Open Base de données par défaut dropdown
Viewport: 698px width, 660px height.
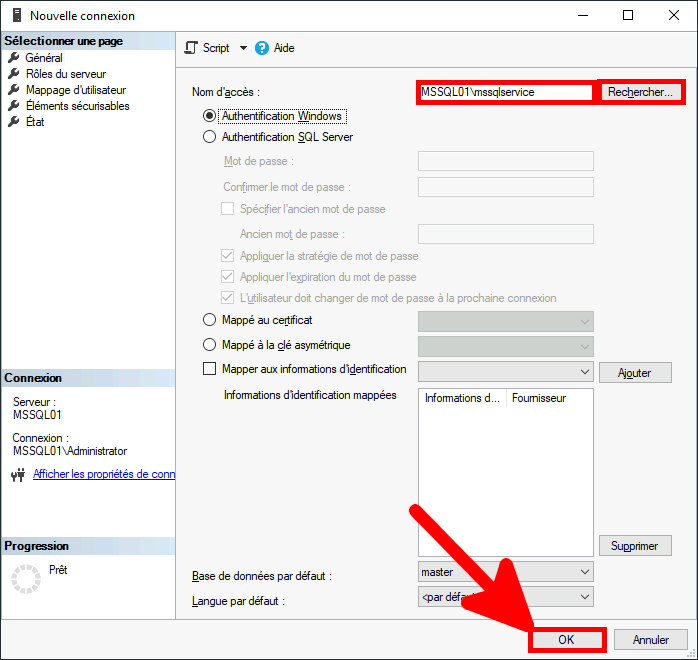click(x=506, y=572)
